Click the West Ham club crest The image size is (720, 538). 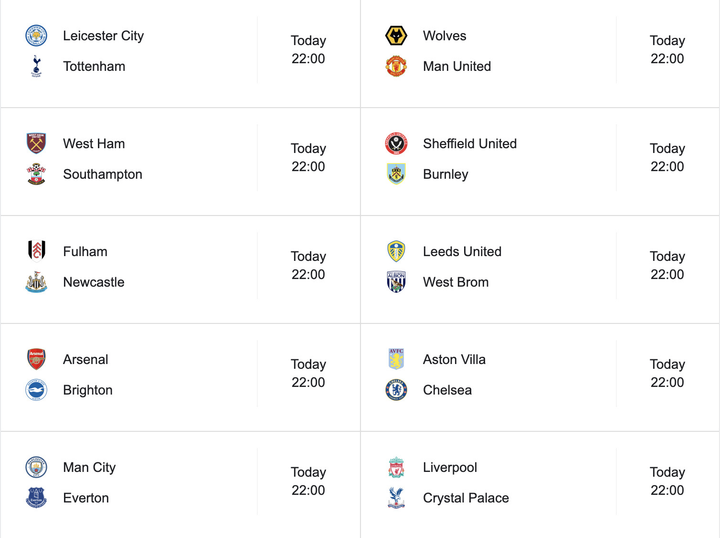36,144
